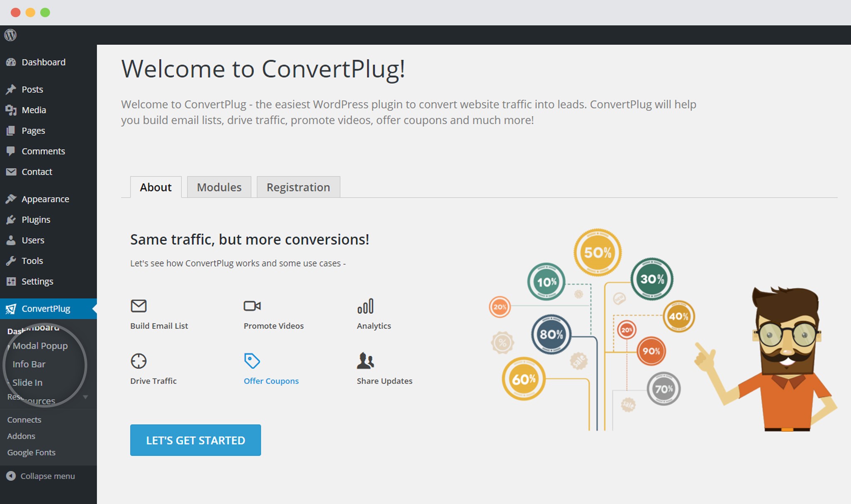Open the Info Bar submenu item
The image size is (851, 504).
pyautogui.click(x=29, y=364)
